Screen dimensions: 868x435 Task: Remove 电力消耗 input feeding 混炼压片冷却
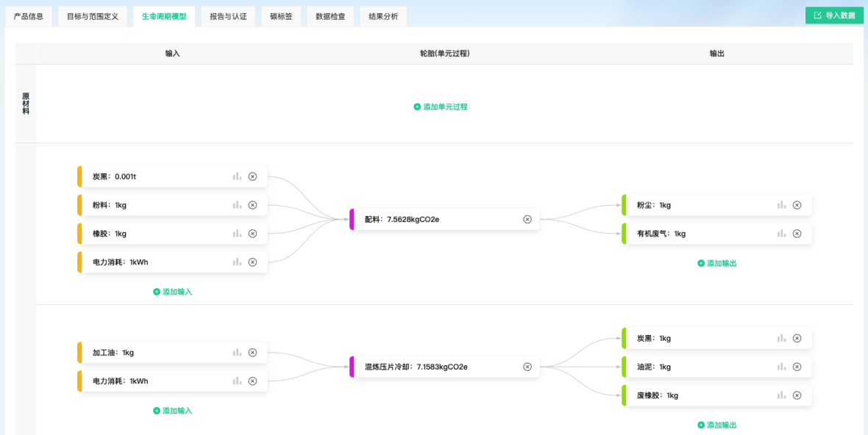coord(252,381)
